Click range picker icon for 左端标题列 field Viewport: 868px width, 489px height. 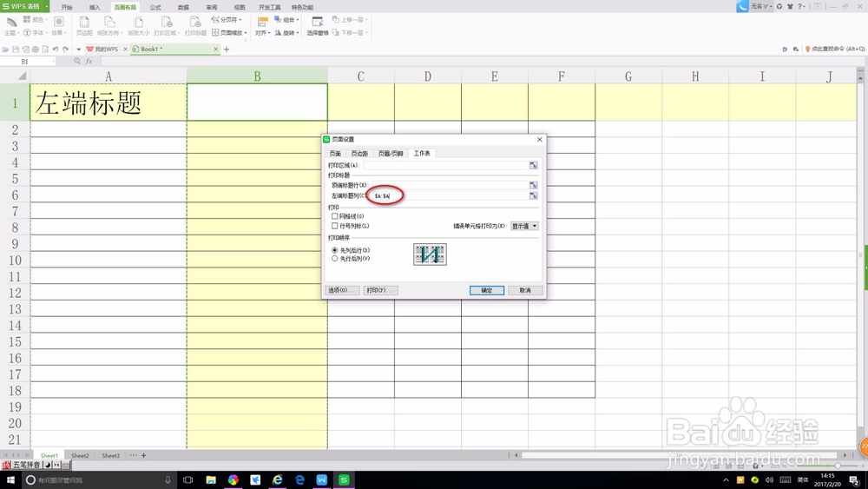point(533,195)
